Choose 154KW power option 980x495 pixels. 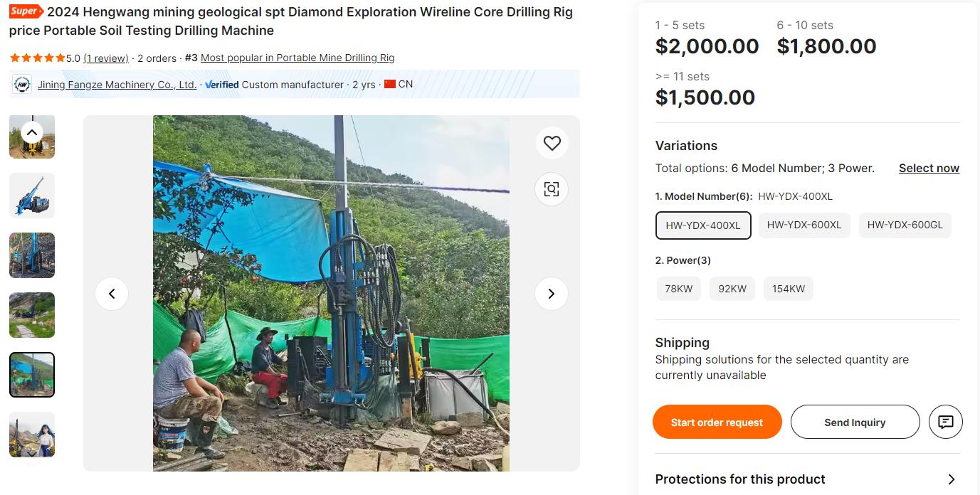(789, 289)
